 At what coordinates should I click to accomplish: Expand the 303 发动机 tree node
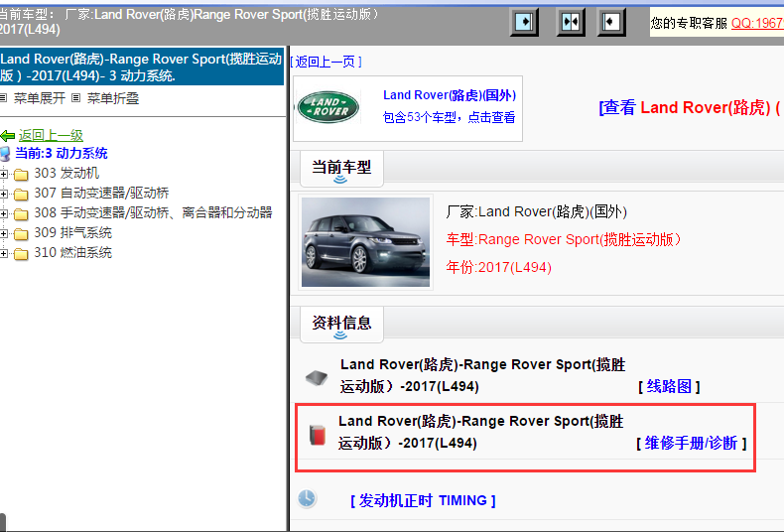coord(4,174)
